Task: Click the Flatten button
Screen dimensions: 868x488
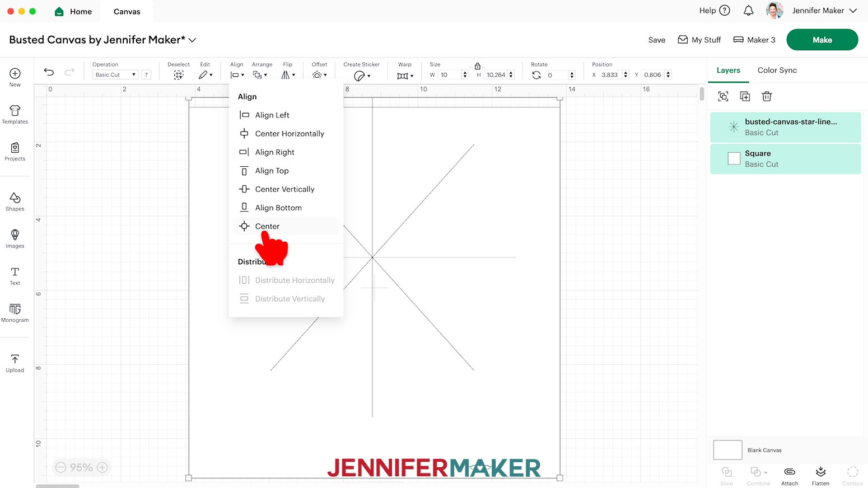Action: [x=820, y=476]
